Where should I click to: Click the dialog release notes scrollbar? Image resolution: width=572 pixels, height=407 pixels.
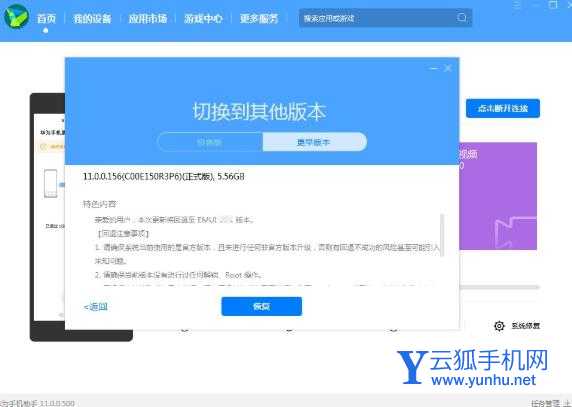[442, 235]
